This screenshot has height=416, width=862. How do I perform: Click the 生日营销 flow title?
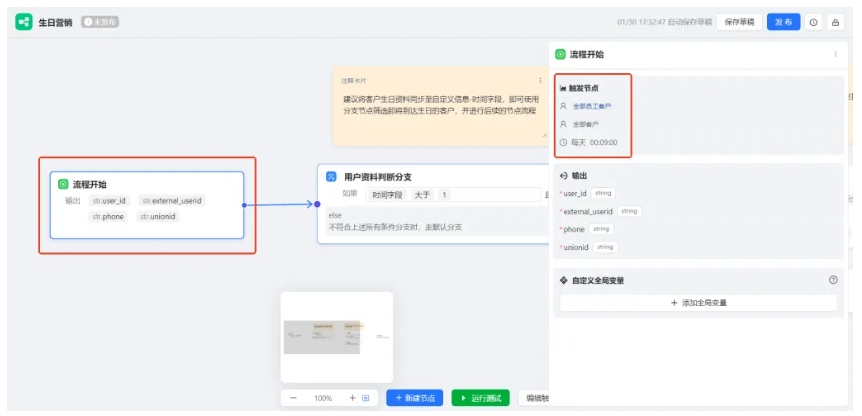(x=55, y=23)
